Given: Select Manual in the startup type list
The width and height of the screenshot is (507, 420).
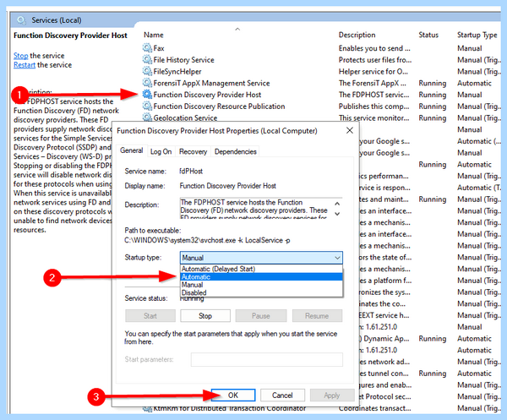Looking at the screenshot, I should [261, 285].
